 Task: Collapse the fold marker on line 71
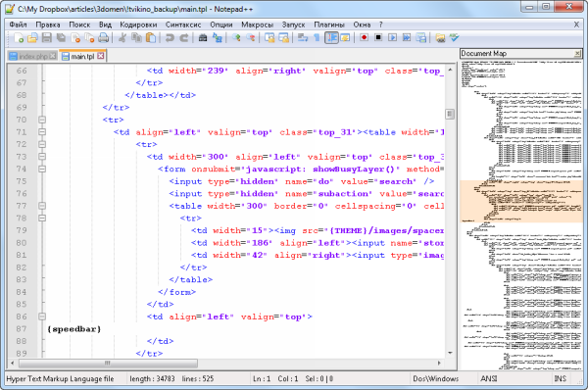(x=42, y=132)
